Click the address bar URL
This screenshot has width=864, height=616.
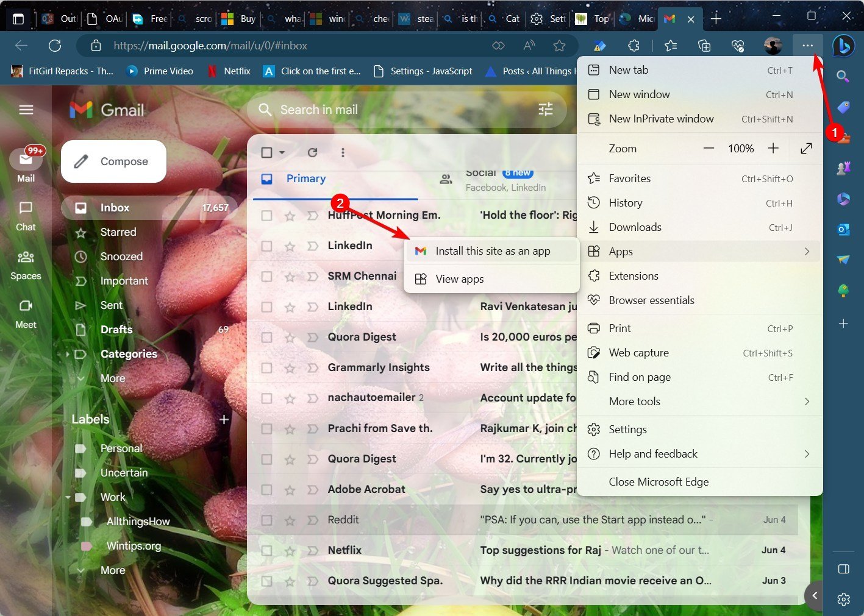click(210, 46)
